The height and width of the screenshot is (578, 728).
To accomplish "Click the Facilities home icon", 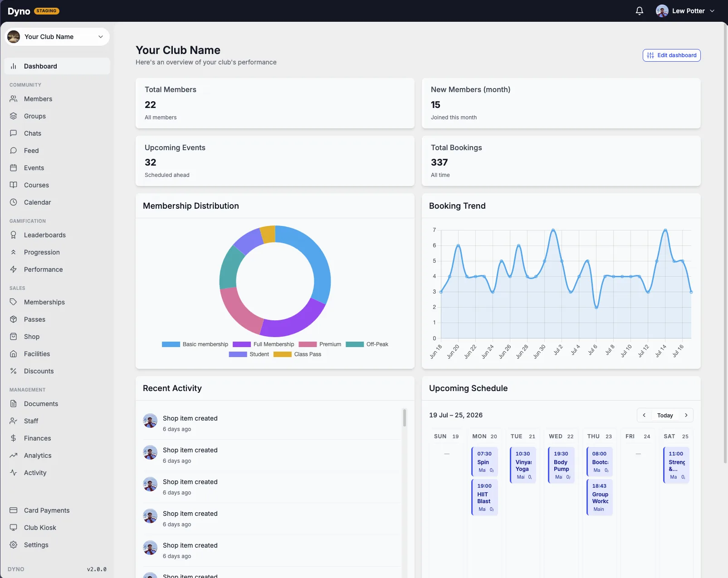I will [x=14, y=354].
